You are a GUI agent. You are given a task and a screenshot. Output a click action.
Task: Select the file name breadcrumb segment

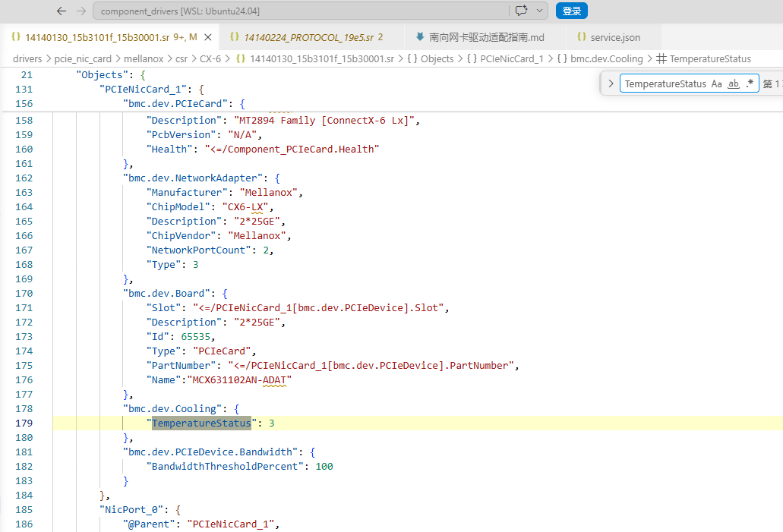point(321,59)
